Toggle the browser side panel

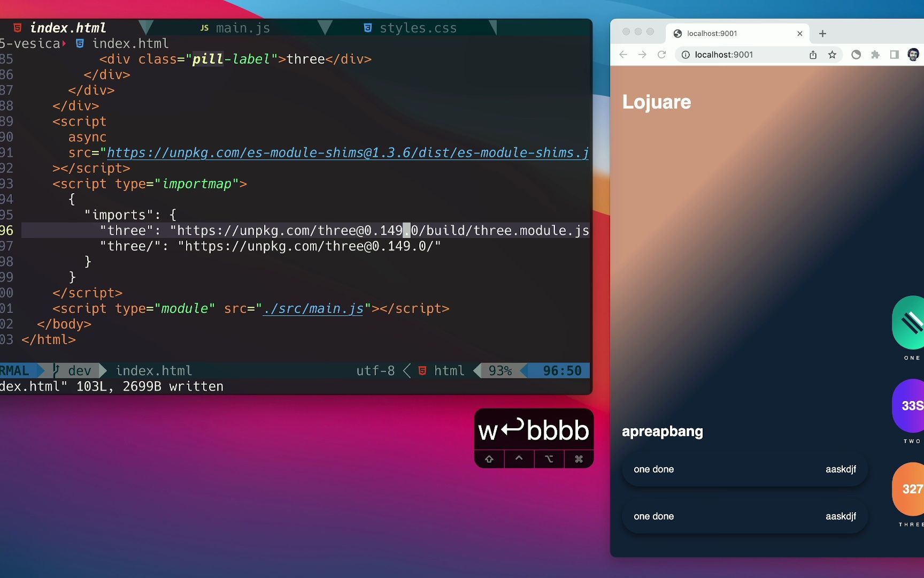coord(894,55)
